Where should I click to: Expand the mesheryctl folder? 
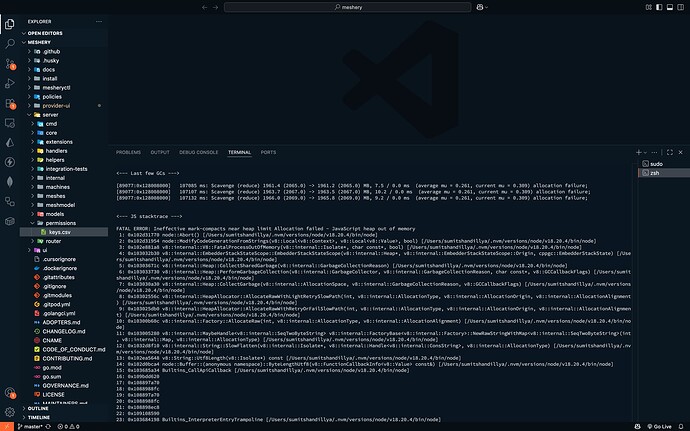[x=64, y=88]
